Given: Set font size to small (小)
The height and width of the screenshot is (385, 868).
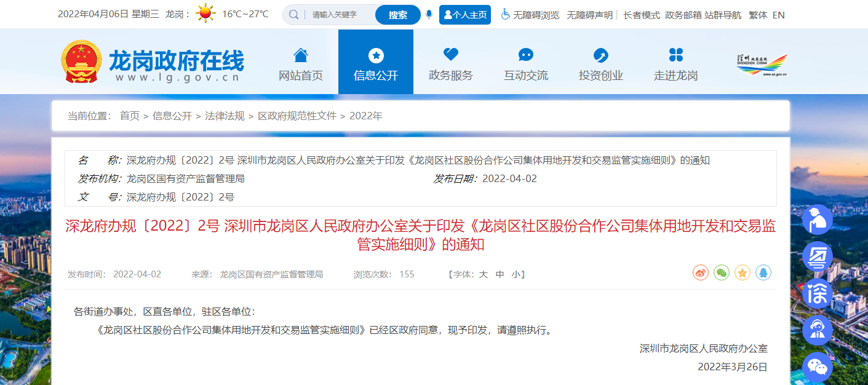Looking at the screenshot, I should coord(516,274).
